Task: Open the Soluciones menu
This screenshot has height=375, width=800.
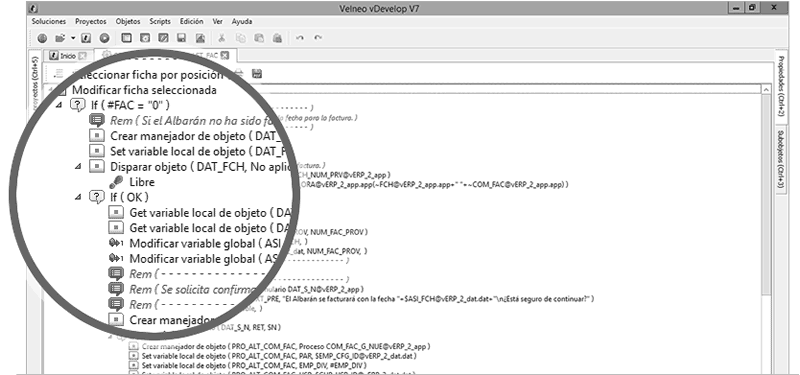Action: click(x=49, y=21)
